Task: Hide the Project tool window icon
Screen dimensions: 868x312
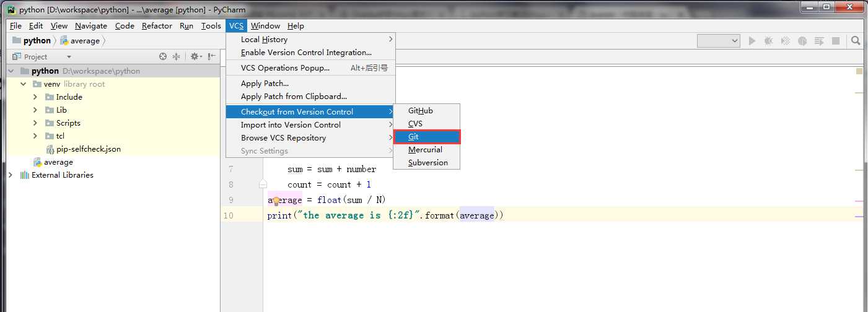Action: (212, 56)
